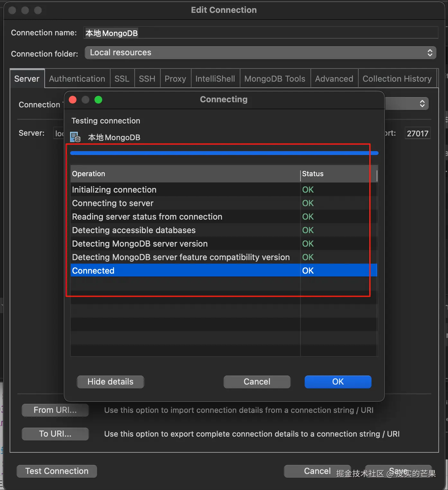Select 'Detecting accessible databases' row
Screen dimensions: 448x490
224,230
